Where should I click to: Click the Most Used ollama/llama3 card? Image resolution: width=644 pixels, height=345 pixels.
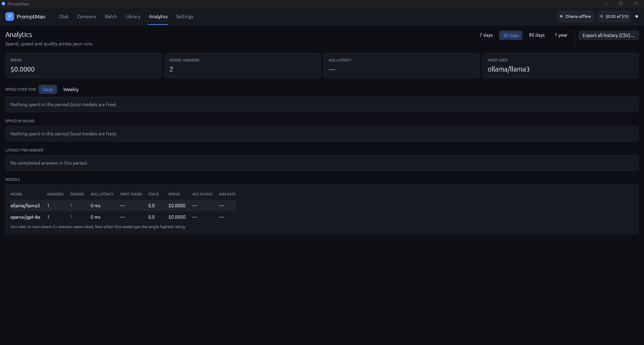[x=560, y=66]
